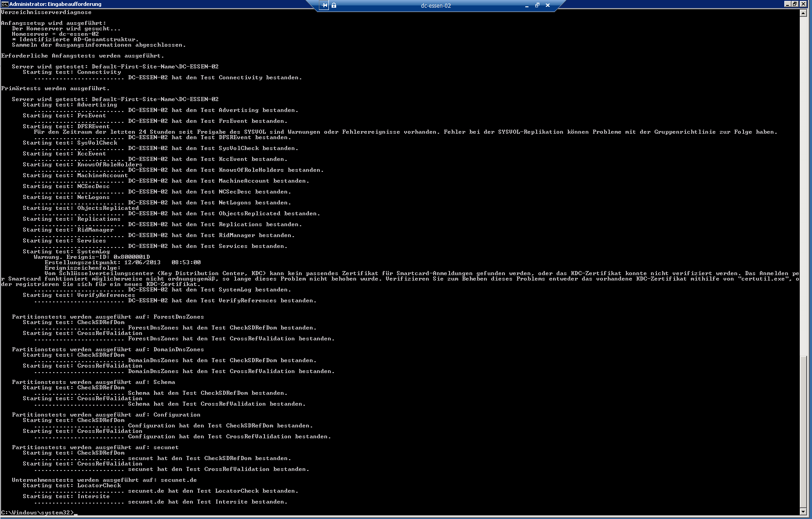Click the pin icon on connection bar

[x=324, y=5]
